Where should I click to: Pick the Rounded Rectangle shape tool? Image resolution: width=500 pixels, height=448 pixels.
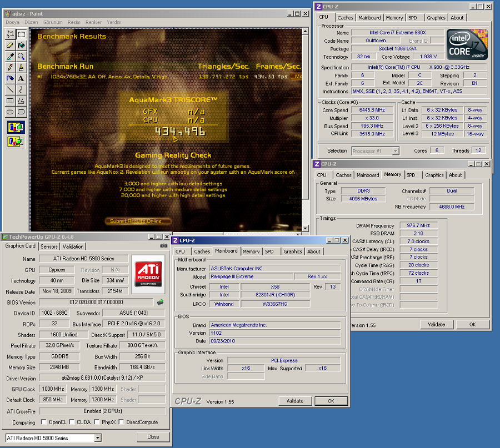pos(21,112)
